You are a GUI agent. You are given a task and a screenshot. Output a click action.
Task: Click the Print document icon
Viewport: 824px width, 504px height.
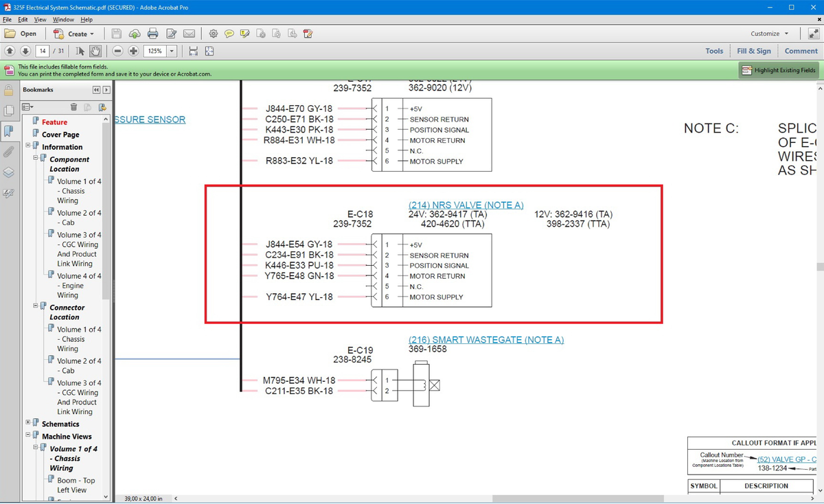pyautogui.click(x=152, y=33)
